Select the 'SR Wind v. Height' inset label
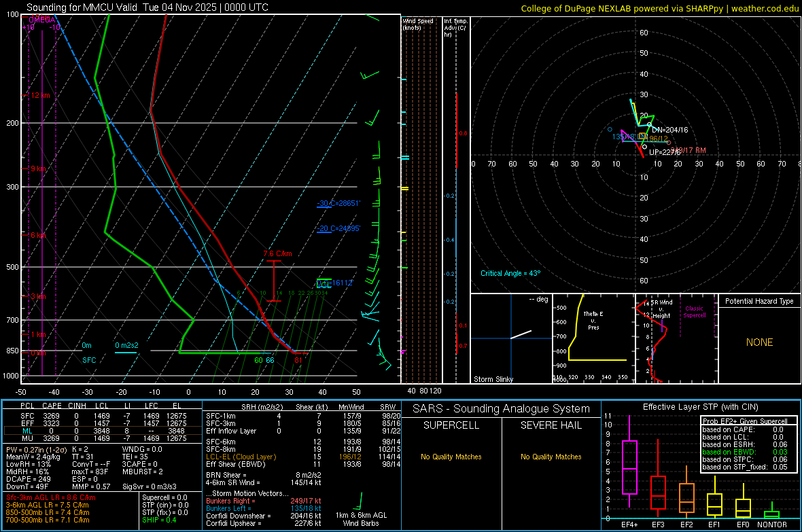Screen dimensions: 802x532 (661, 309)
